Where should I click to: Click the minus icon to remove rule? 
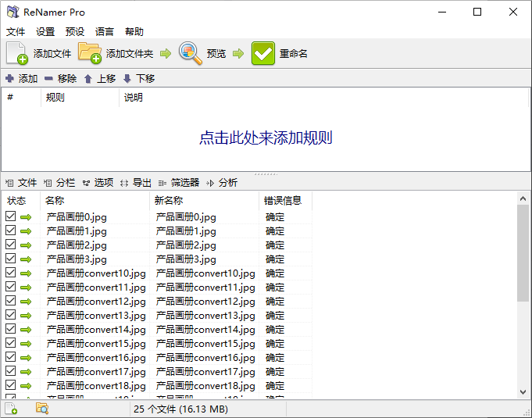click(49, 79)
